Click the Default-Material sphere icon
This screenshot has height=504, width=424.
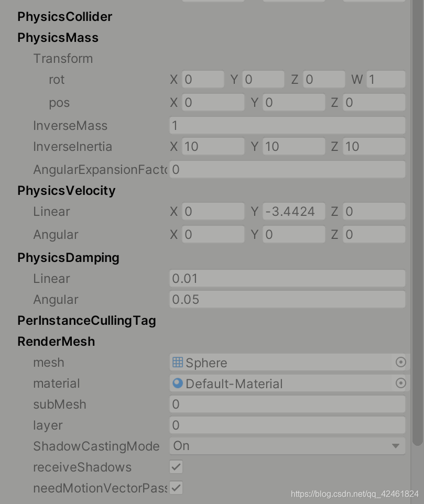coord(178,383)
